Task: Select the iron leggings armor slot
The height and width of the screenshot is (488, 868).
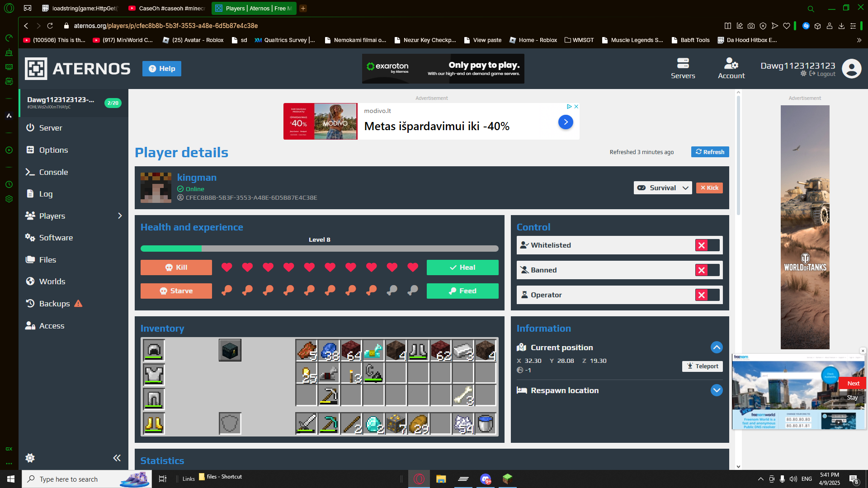Action: (154, 399)
